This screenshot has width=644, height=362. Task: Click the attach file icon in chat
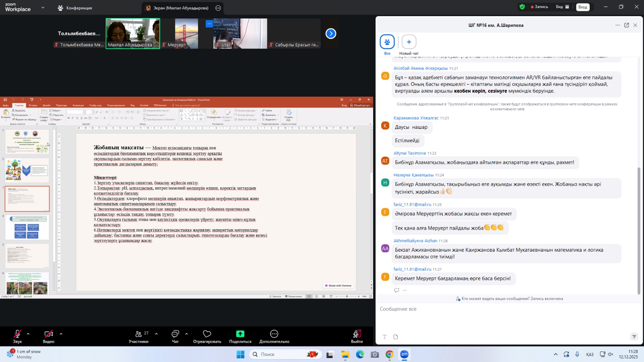click(396, 337)
